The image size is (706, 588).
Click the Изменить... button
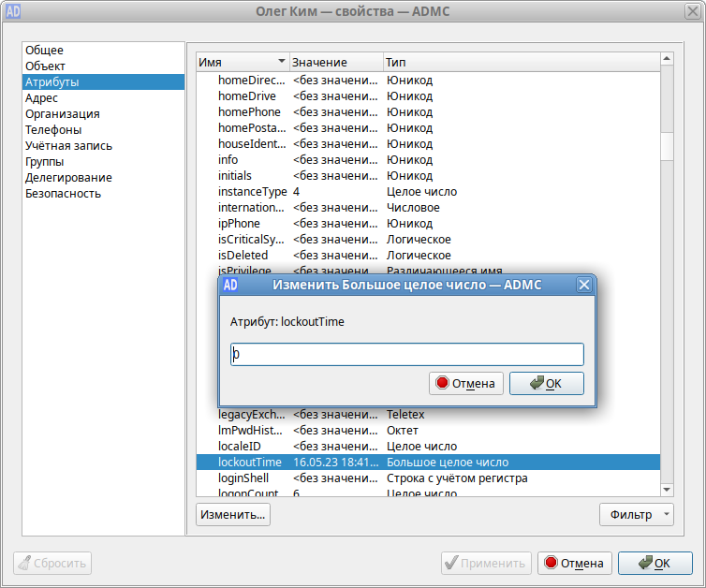click(x=232, y=514)
